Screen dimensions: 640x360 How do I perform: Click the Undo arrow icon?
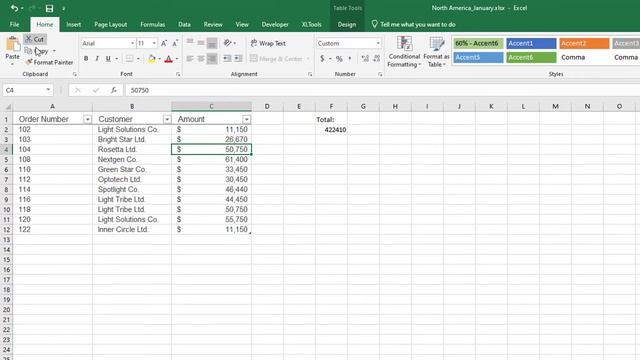[x=14, y=8]
